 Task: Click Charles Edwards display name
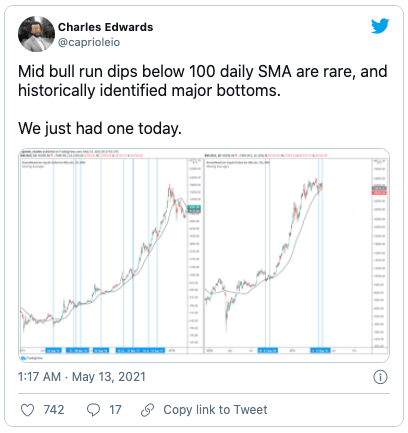tap(106, 27)
